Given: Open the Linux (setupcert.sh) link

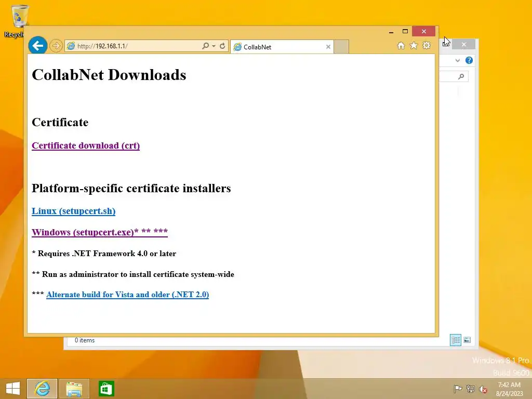Looking at the screenshot, I should coord(74,211).
